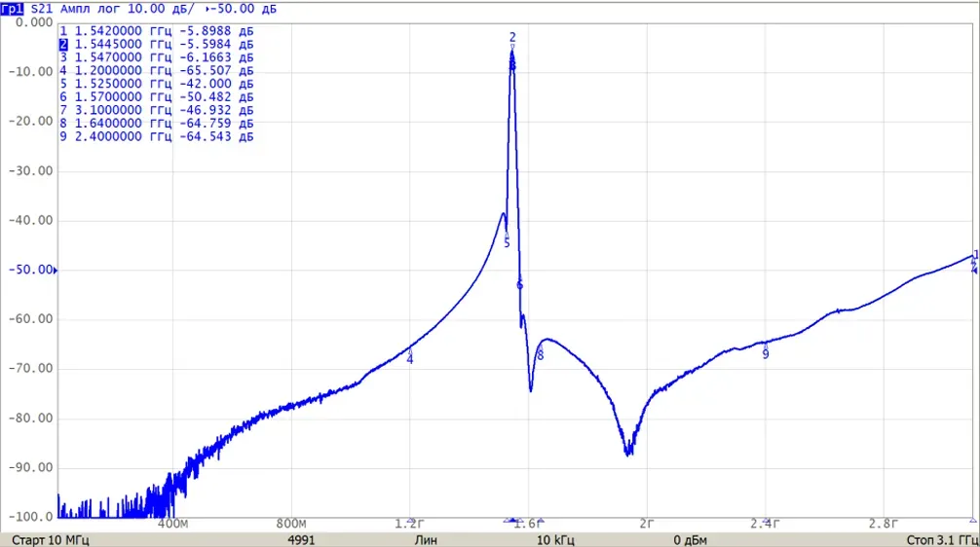This screenshot has width=980, height=547.
Task: Click marker 4 triangle on frequency axis at 1.2Г
Action: (411, 520)
